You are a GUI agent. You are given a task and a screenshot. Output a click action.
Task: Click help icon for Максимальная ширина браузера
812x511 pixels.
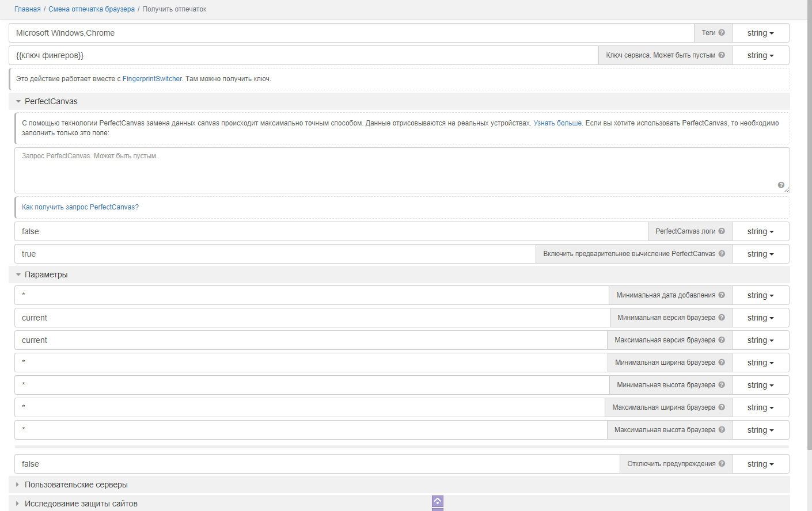pyautogui.click(x=722, y=407)
